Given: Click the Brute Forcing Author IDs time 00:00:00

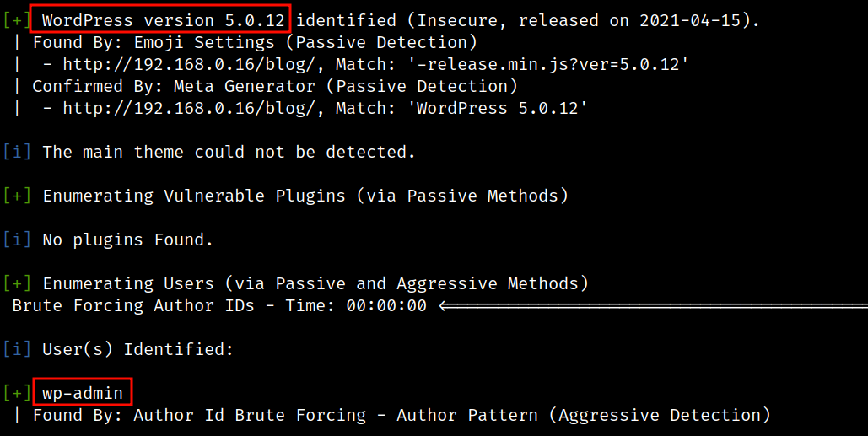Looking at the screenshot, I should 386,305.
